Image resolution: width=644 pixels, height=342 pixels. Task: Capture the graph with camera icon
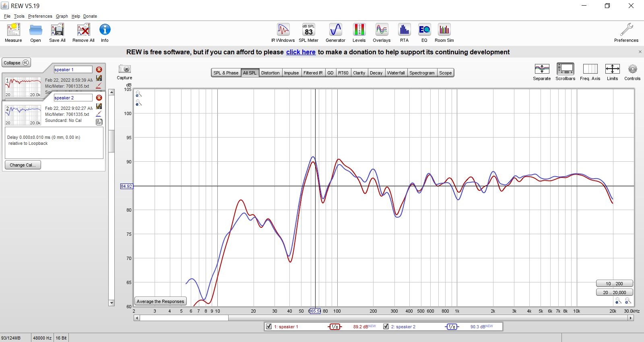(x=124, y=72)
